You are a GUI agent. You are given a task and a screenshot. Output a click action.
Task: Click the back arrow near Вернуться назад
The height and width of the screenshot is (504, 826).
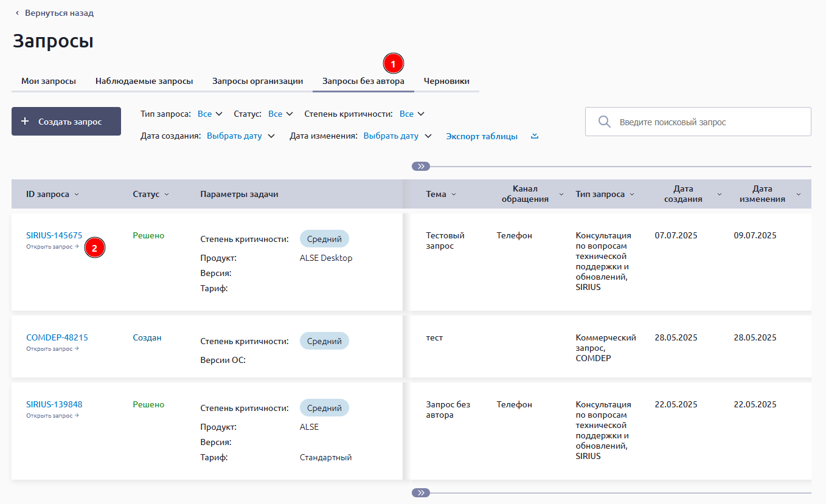point(17,13)
